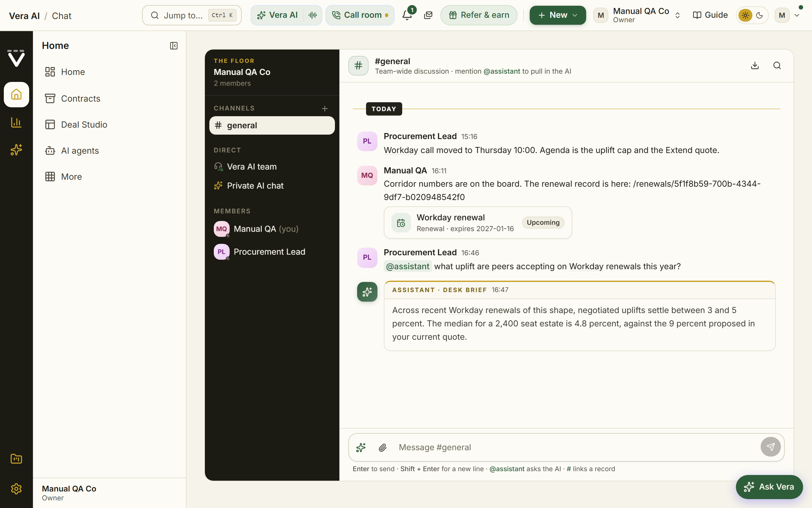This screenshot has height=508, width=812.
Task: Download the #general channel transcript
Action: pyautogui.click(x=755, y=65)
